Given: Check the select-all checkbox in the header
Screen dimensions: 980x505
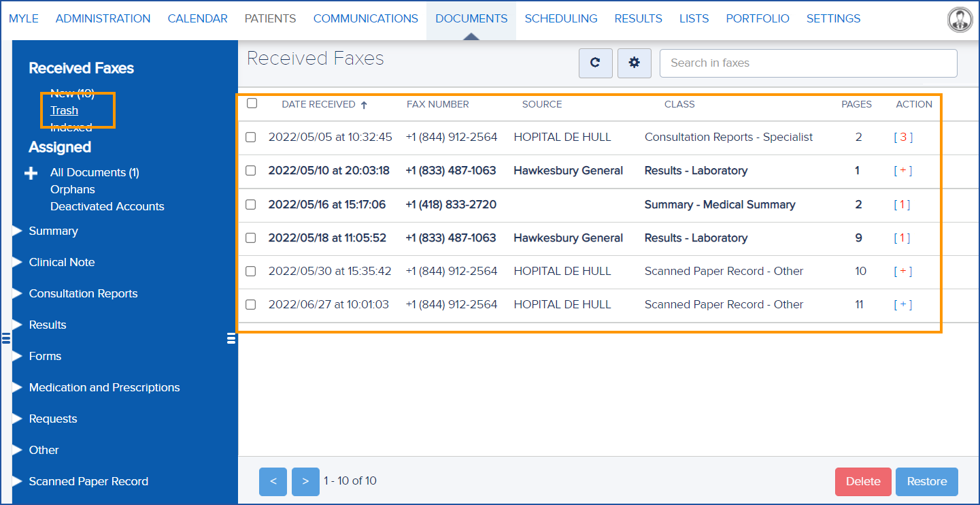Looking at the screenshot, I should pos(252,103).
